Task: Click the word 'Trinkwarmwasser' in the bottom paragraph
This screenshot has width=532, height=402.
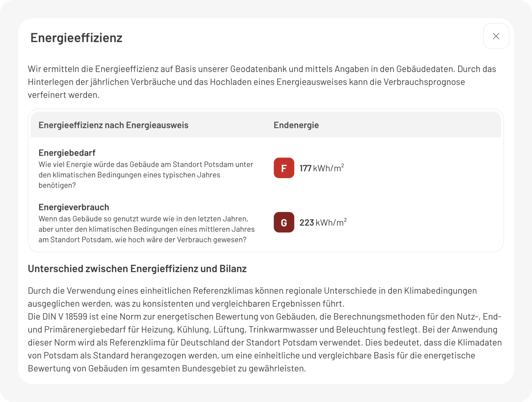Action: [x=283, y=330]
